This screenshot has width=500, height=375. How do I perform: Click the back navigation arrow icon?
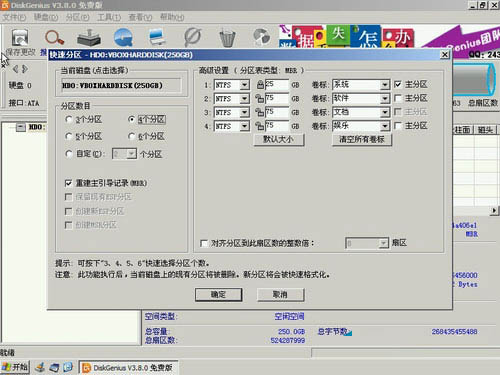tap(15, 69)
